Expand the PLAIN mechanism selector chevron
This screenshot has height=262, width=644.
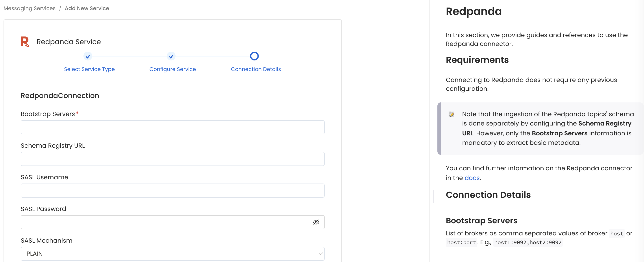(320, 253)
